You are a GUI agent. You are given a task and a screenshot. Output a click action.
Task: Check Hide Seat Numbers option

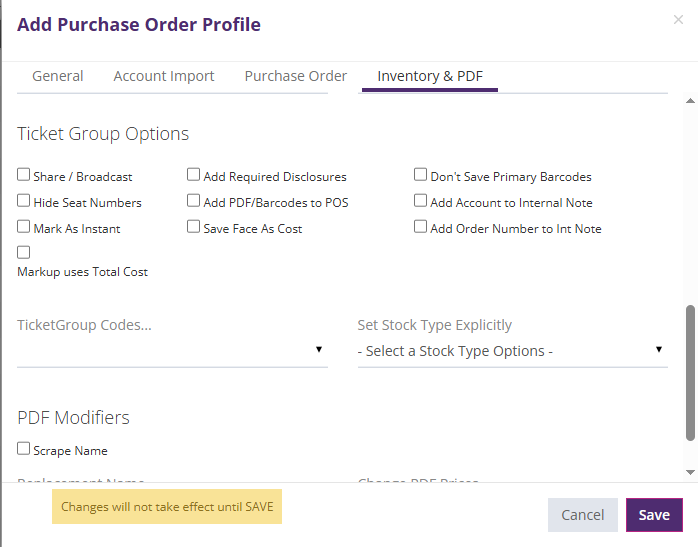pos(24,201)
